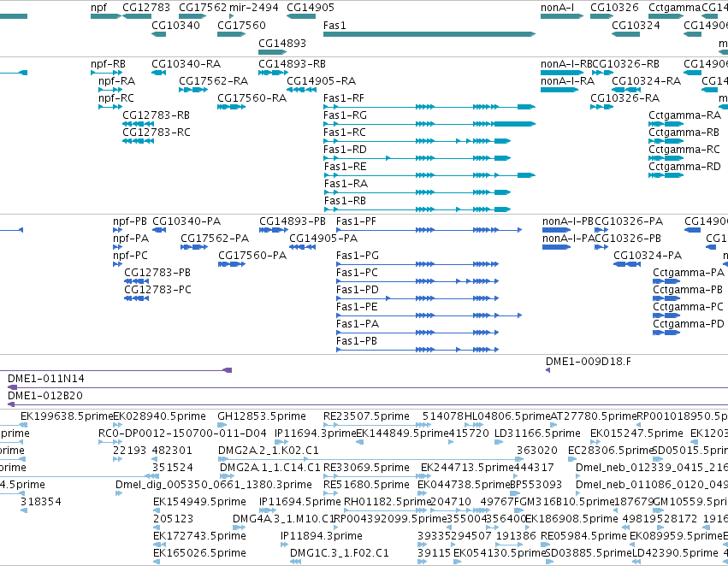This screenshot has width=728, height=566.
Task: Select the nonA-l gene feature
Action: click(x=562, y=16)
